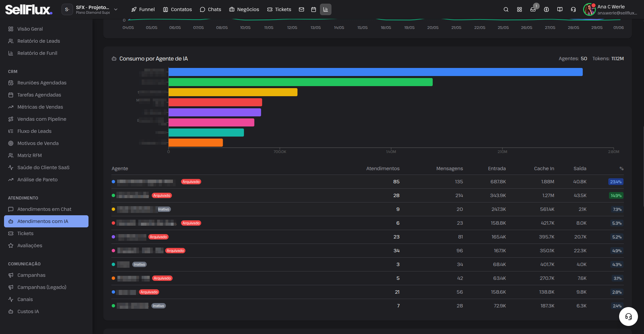Open the book documentation icon in header
Screen dimensions: 644x334
(x=560, y=9)
